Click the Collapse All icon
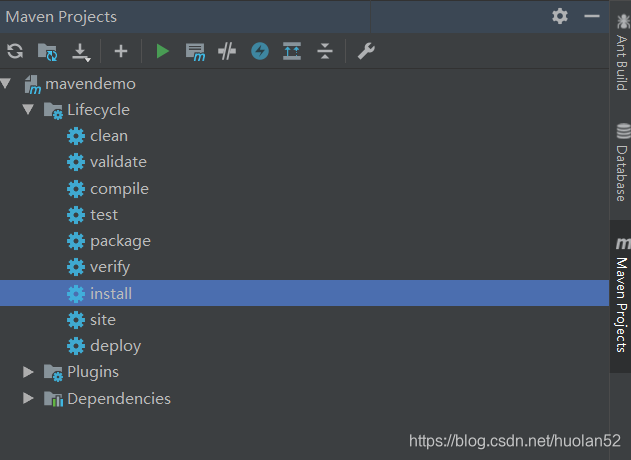This screenshot has height=460, width=631. 325,51
